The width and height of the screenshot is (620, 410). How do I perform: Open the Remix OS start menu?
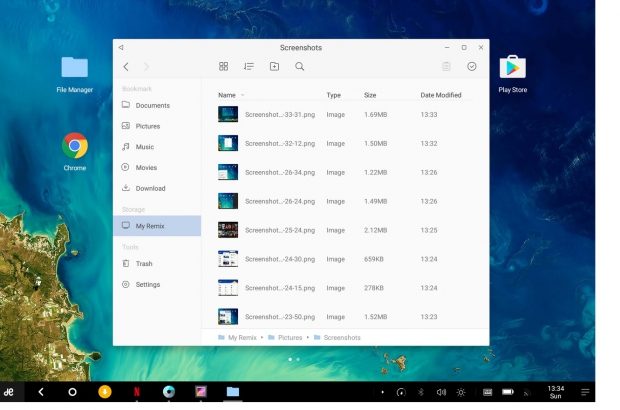(9, 392)
